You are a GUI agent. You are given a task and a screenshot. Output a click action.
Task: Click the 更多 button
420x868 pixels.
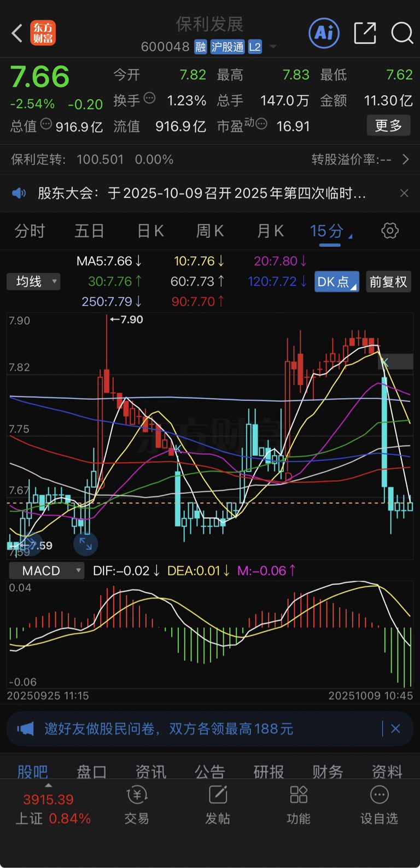coord(388,126)
